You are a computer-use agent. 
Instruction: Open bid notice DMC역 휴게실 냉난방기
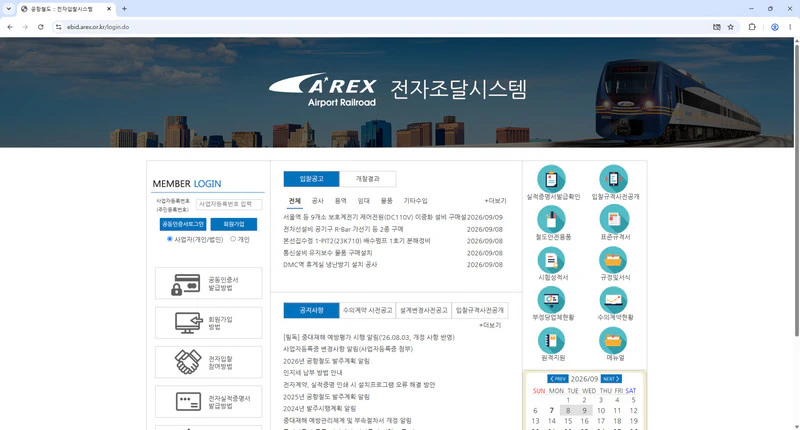click(330, 264)
